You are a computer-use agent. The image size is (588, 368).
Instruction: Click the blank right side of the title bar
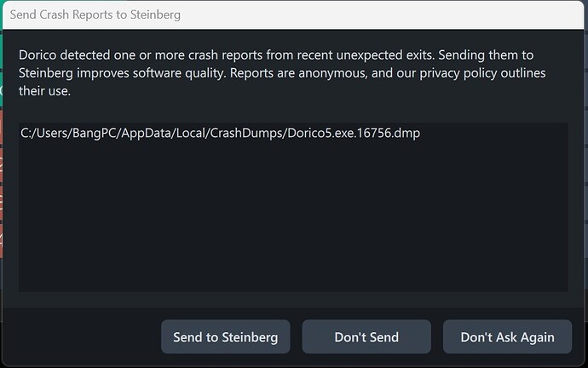pyautogui.click(x=426, y=14)
